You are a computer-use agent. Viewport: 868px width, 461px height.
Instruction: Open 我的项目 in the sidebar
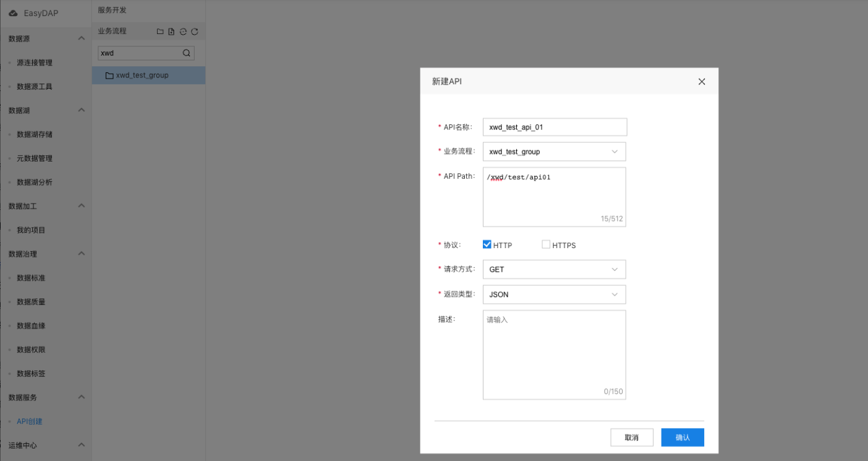[x=31, y=230]
